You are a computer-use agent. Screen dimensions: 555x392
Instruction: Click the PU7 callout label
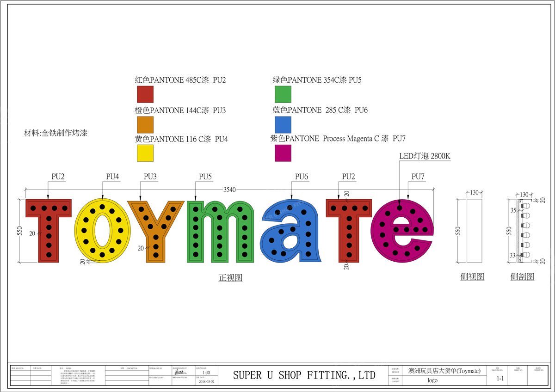pyautogui.click(x=418, y=177)
